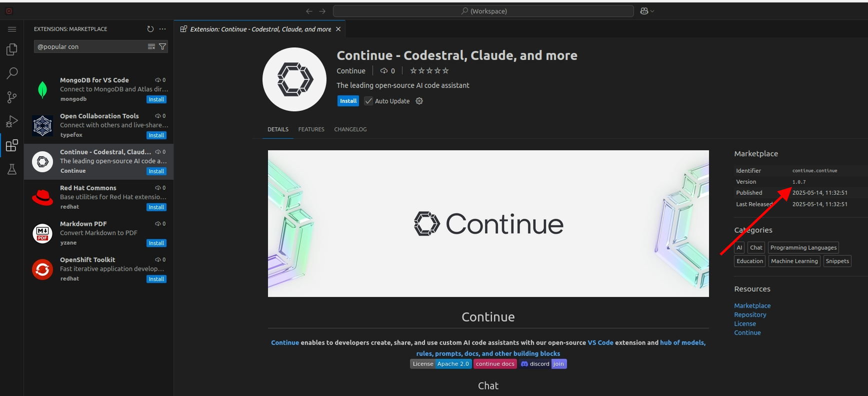Screen dimensions: 868x396
Task: Open the Marketplace resource link
Action: pyautogui.click(x=752, y=306)
